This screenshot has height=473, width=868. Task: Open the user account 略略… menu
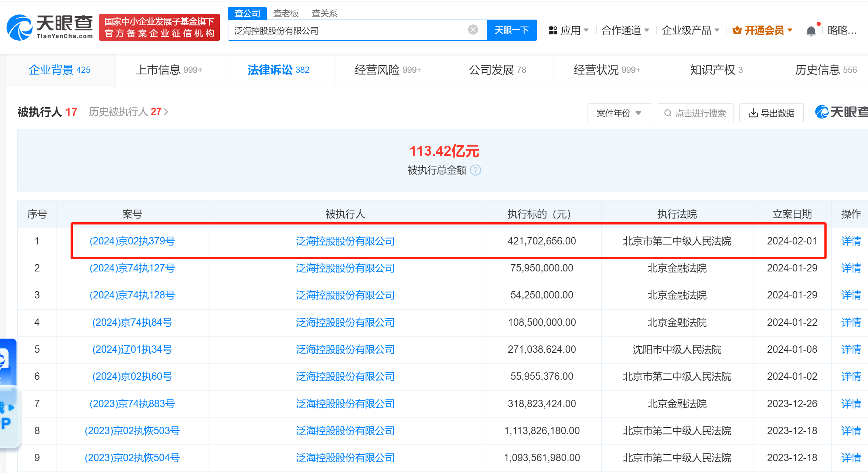[842, 30]
